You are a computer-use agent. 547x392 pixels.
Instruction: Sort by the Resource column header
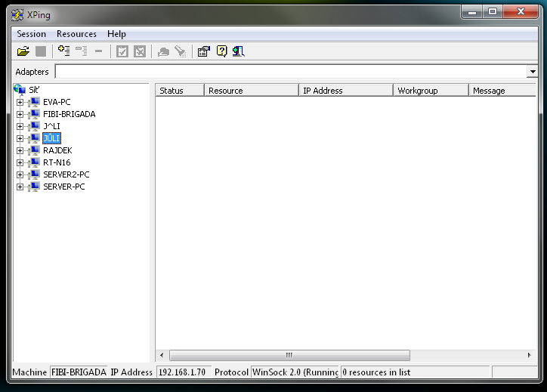252,91
